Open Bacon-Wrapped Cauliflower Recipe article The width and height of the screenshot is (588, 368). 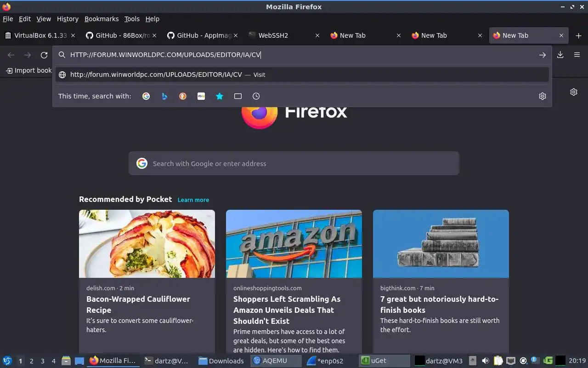click(x=138, y=305)
